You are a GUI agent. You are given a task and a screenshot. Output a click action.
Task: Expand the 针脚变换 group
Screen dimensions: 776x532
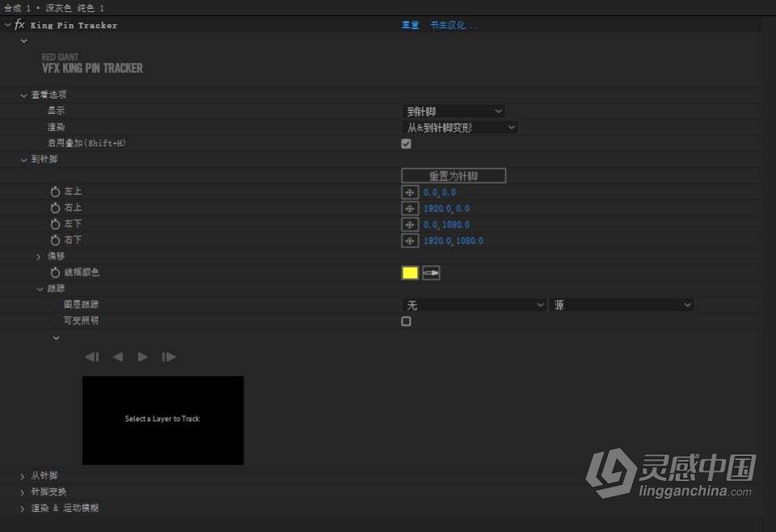click(23, 492)
